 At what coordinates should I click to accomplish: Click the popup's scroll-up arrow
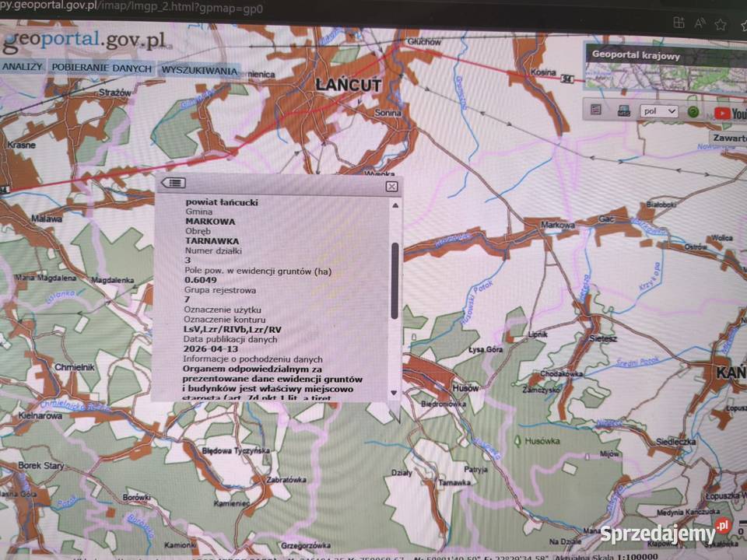pyautogui.click(x=395, y=205)
